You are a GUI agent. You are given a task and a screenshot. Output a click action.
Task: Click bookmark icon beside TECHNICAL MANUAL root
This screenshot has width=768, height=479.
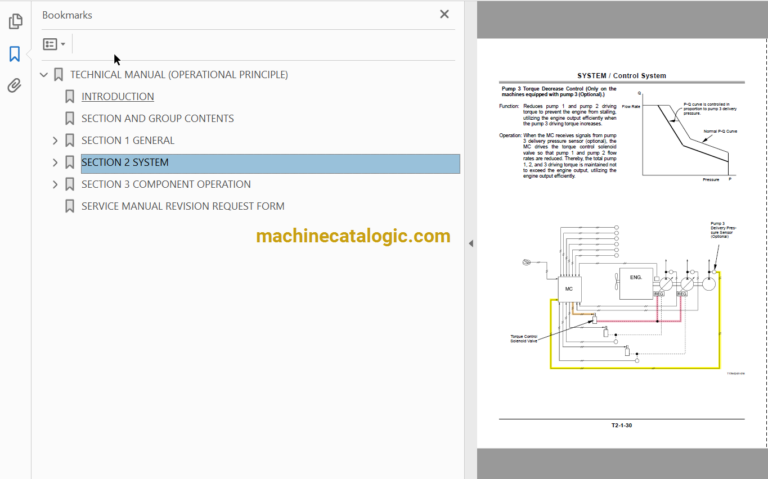[x=58, y=74]
